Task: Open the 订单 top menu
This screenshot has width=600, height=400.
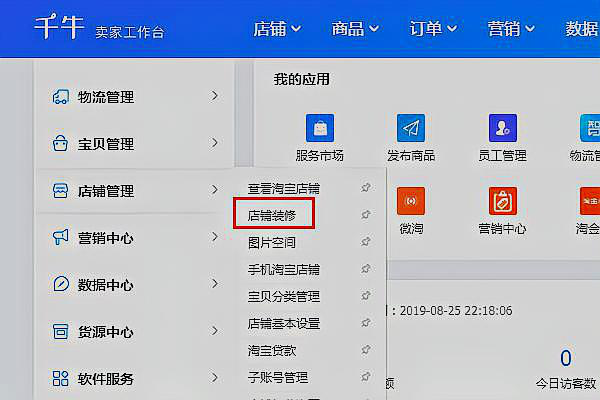Action: (x=433, y=29)
